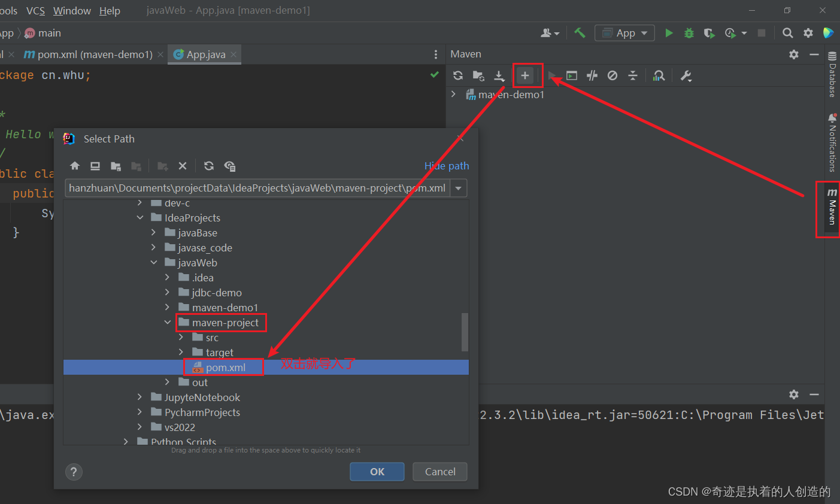The height and width of the screenshot is (504, 840).
Task: Close App.java tab
Action: pyautogui.click(x=233, y=54)
